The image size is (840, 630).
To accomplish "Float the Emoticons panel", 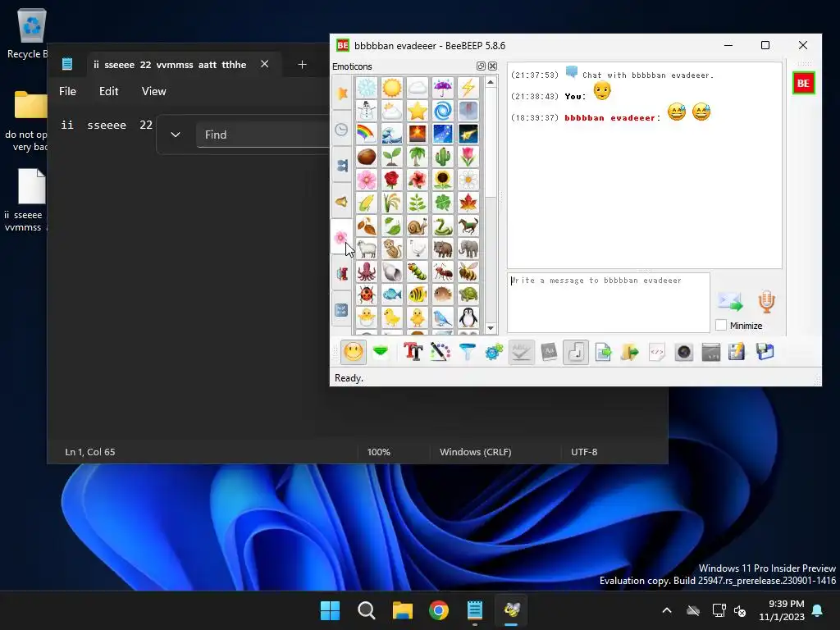I will tap(481, 66).
